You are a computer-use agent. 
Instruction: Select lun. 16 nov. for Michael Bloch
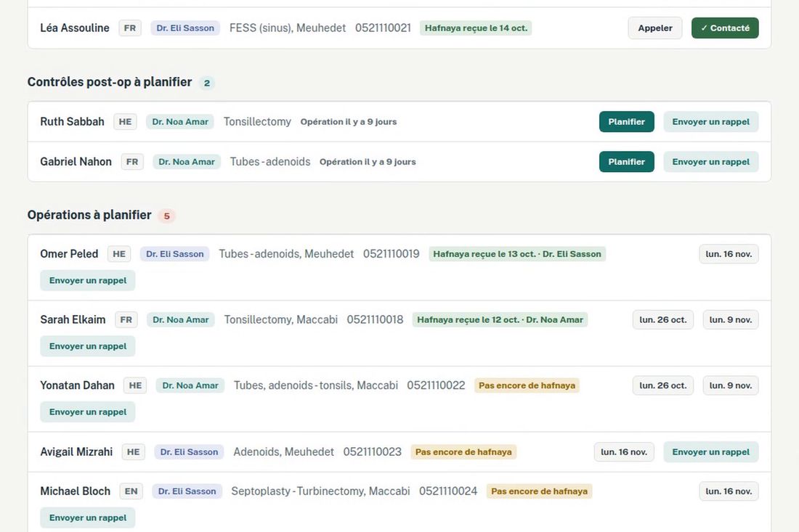729,491
